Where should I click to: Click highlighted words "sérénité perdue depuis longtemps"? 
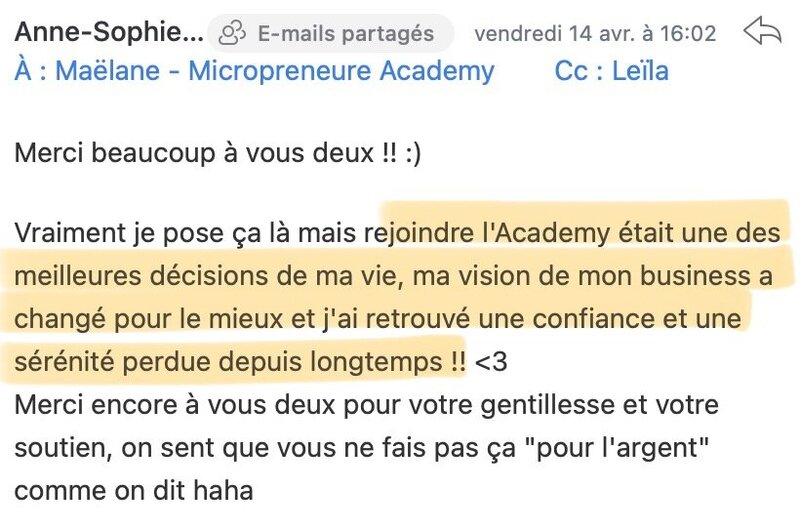click(x=228, y=362)
